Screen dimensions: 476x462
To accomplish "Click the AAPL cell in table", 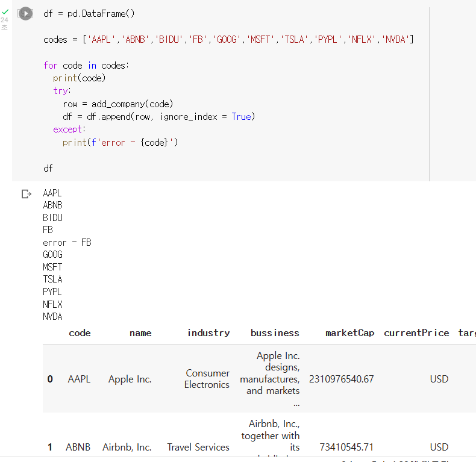I will (79, 379).
